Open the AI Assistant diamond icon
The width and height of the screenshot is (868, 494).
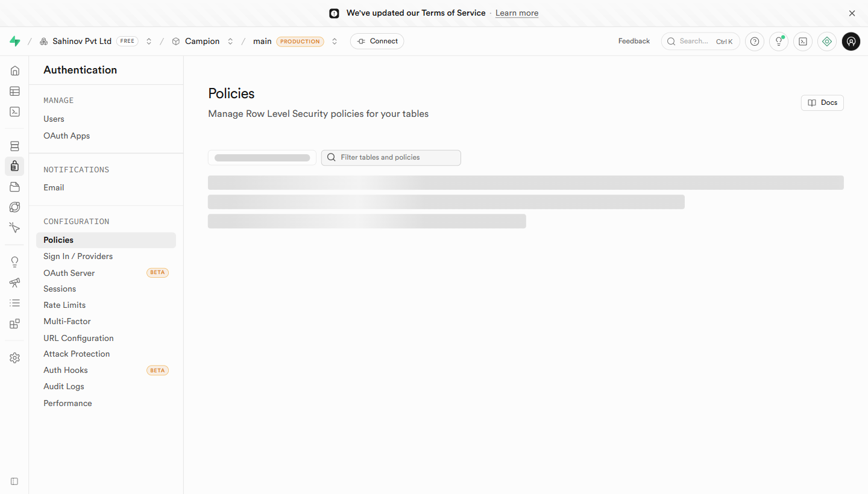(827, 42)
